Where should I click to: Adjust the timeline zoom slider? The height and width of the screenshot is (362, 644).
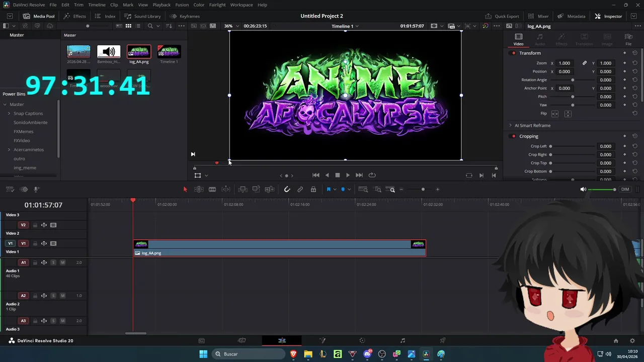point(423,190)
